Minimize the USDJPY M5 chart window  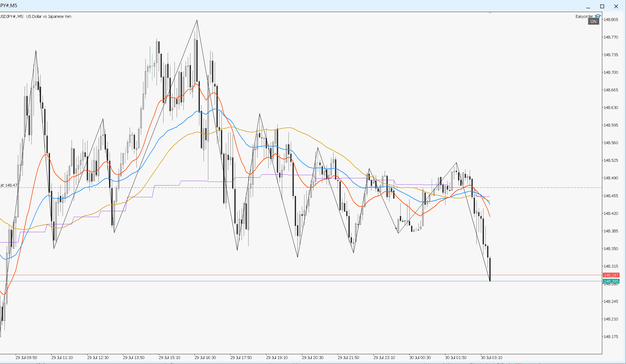(588, 6)
